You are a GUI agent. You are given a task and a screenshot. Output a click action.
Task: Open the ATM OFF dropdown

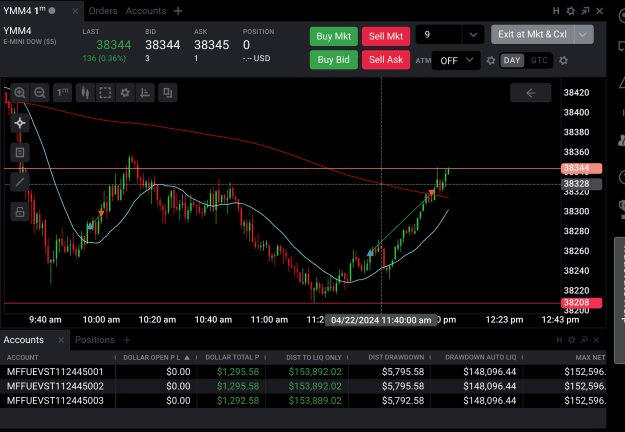click(x=456, y=61)
